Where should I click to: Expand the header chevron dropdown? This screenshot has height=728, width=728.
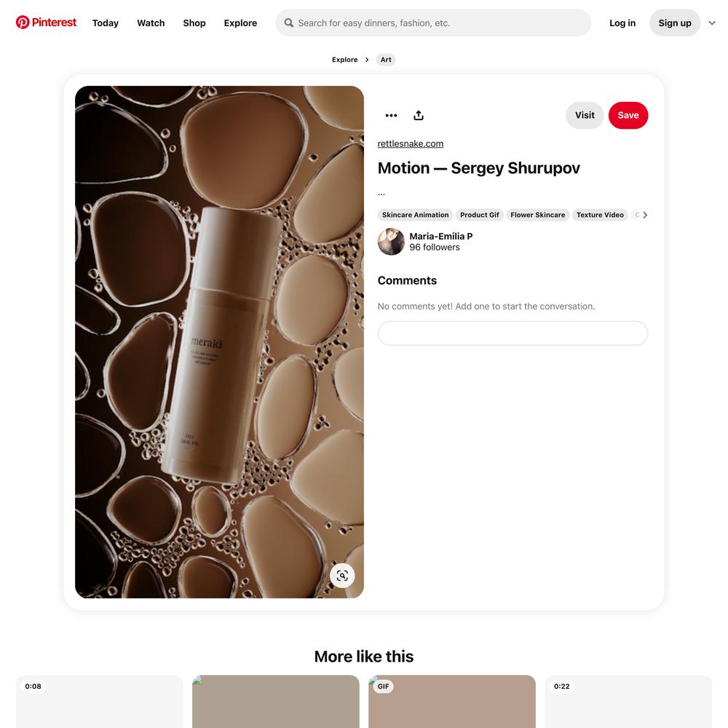tap(712, 23)
